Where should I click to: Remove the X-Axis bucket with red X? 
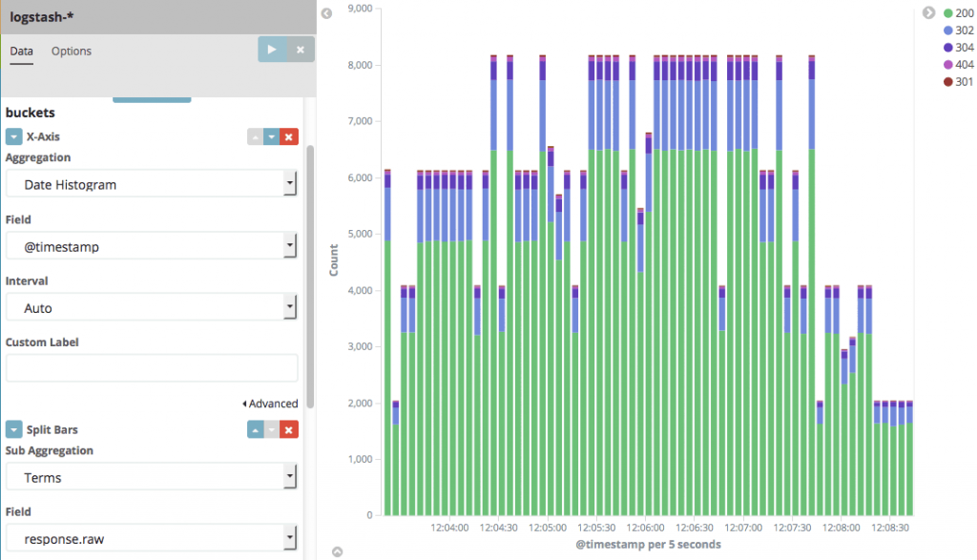point(289,137)
